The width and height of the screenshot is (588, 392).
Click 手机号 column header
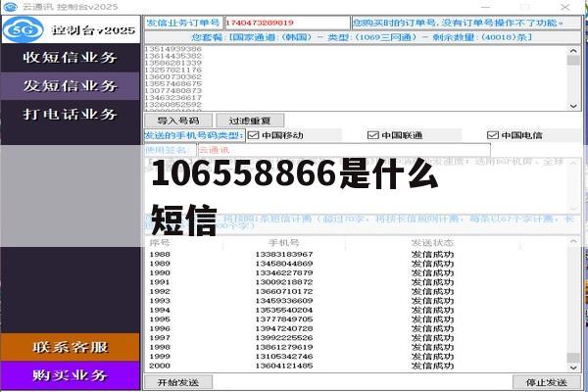click(x=284, y=243)
